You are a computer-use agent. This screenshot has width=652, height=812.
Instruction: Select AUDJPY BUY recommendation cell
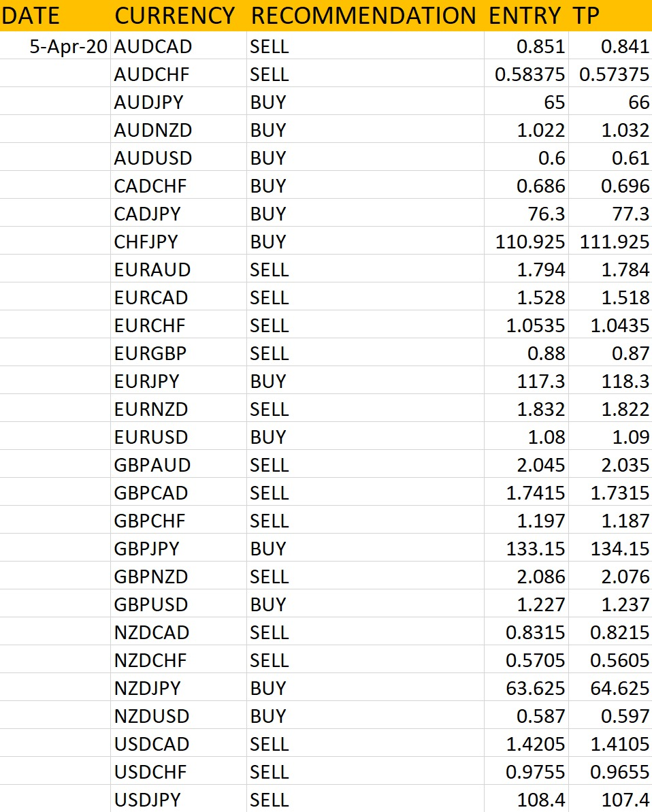[x=365, y=101]
